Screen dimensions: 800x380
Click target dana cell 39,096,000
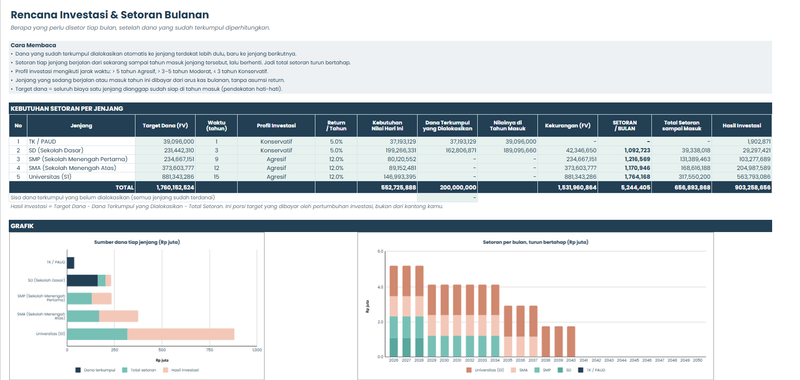(165, 141)
